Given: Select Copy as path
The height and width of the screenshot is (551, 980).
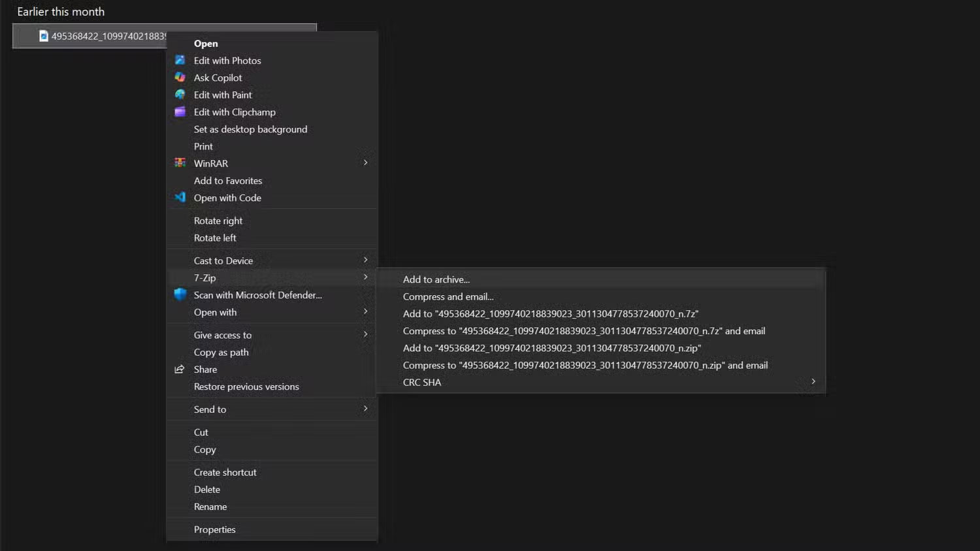Looking at the screenshot, I should point(221,352).
